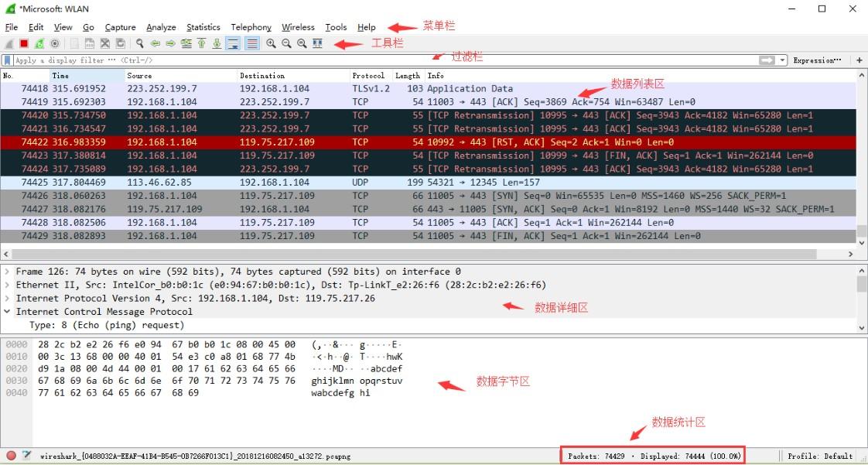The width and height of the screenshot is (868, 465).
Task: Sort by the Protocol column header
Action: point(371,76)
